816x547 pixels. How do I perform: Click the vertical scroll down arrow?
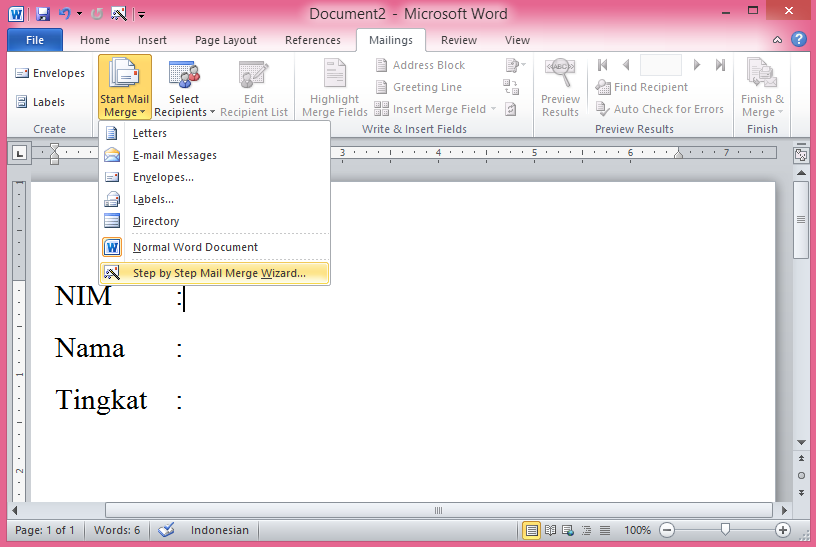click(x=801, y=442)
